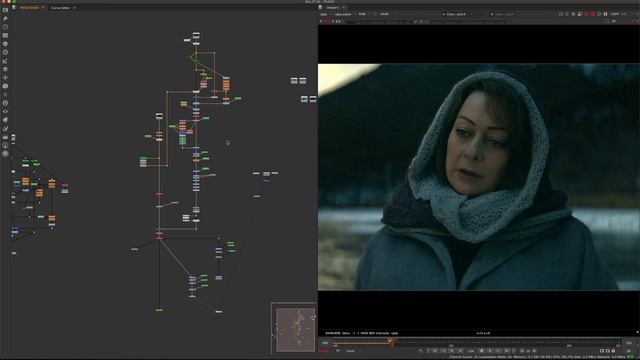Click the orange timeline playhead marker
640x360 pixels.
coord(391,342)
